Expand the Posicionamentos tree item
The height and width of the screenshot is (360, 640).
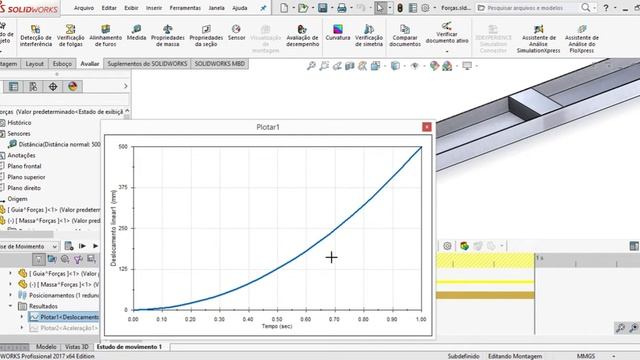(11, 295)
